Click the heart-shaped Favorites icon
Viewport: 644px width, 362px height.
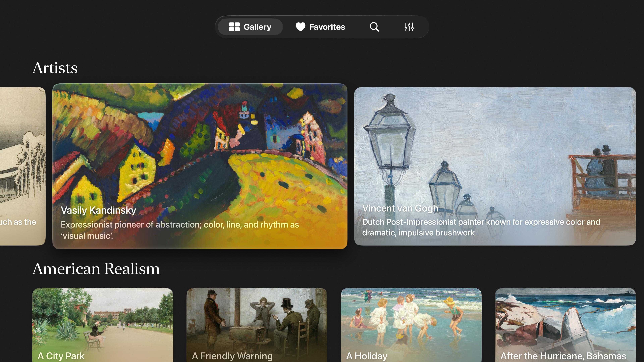click(x=301, y=27)
